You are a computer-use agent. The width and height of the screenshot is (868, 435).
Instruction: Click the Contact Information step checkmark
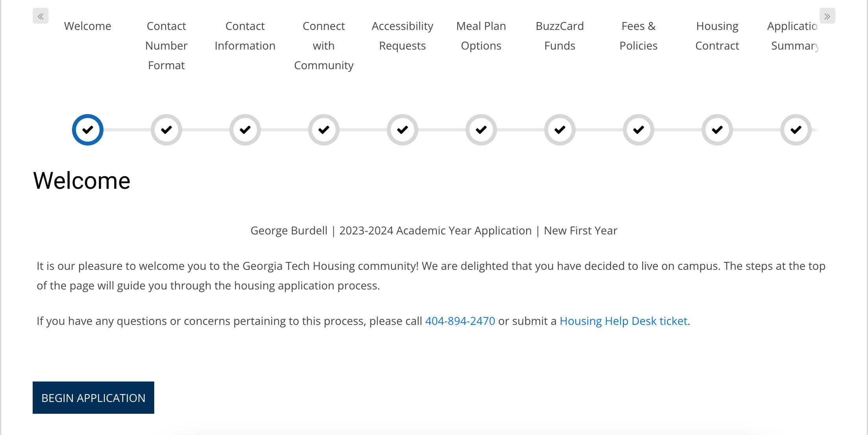point(245,130)
